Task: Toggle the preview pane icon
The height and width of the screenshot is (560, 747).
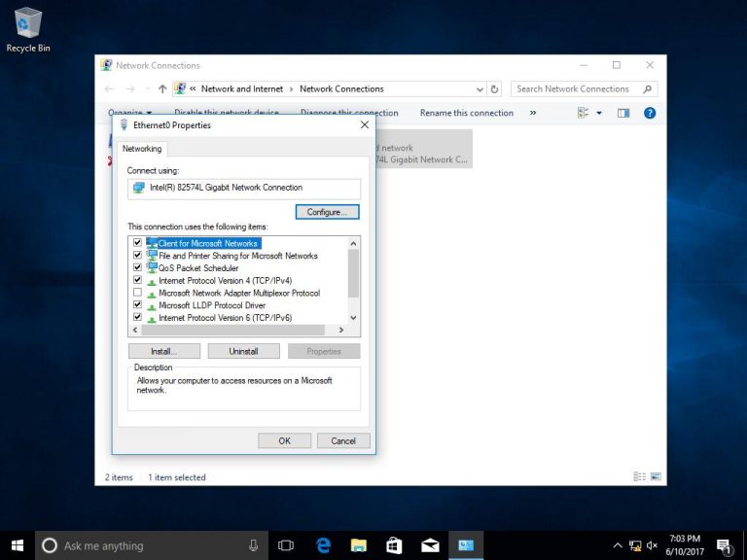Action: coord(623,113)
